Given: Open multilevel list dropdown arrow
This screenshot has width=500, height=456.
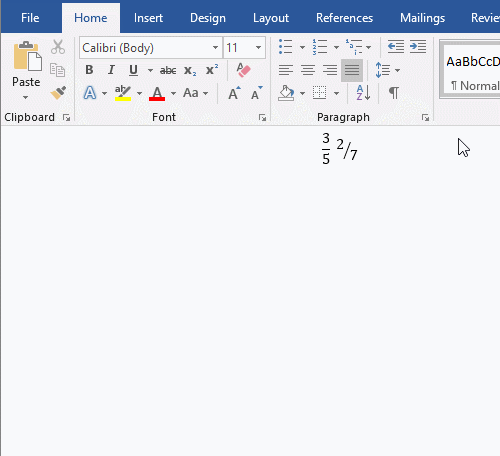Looking at the screenshot, I should pos(368,47).
